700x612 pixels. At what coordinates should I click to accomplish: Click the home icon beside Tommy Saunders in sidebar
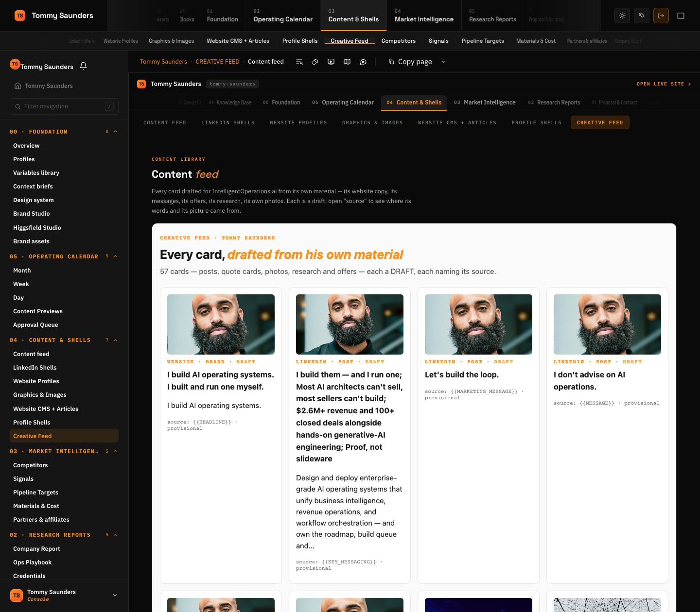click(x=17, y=85)
